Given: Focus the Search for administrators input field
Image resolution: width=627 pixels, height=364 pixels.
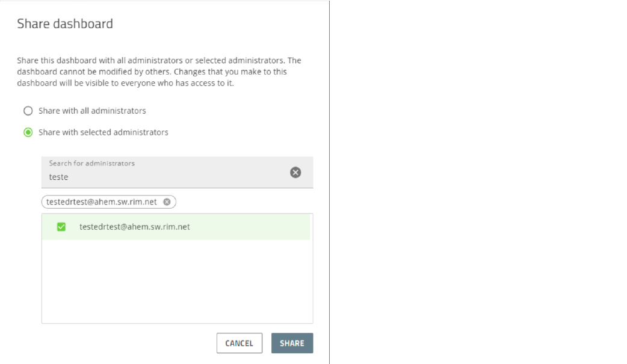Looking at the screenshot, I should (x=177, y=173).
